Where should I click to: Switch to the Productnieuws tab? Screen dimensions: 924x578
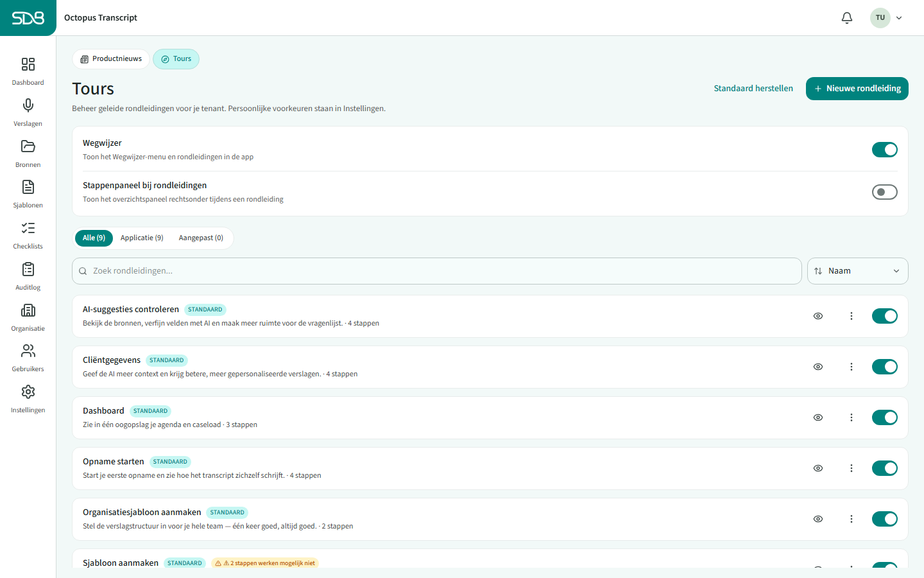tap(111, 59)
